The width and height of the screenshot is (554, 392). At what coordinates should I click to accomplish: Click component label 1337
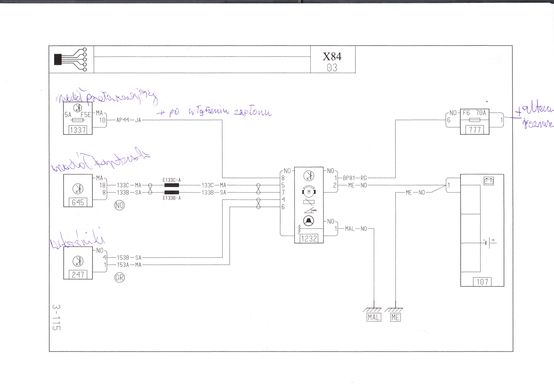[x=78, y=130]
